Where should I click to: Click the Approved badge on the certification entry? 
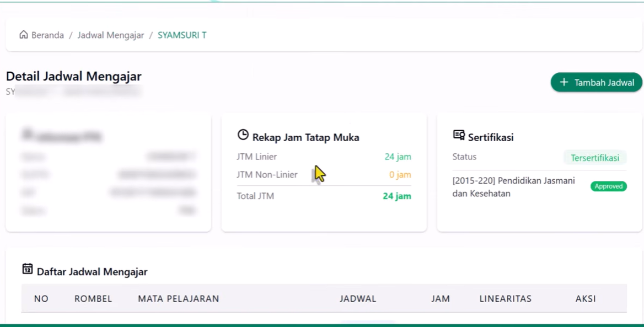pos(608,186)
